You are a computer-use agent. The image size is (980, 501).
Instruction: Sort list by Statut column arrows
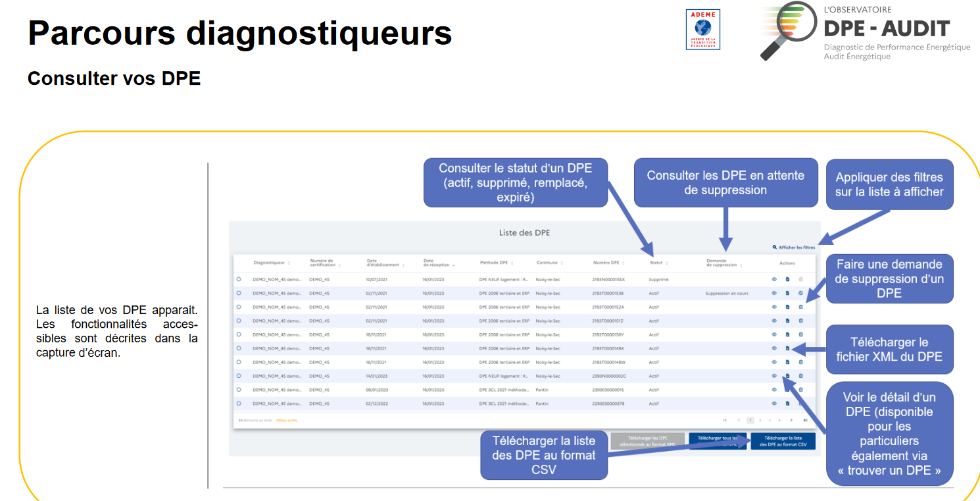pos(666,263)
